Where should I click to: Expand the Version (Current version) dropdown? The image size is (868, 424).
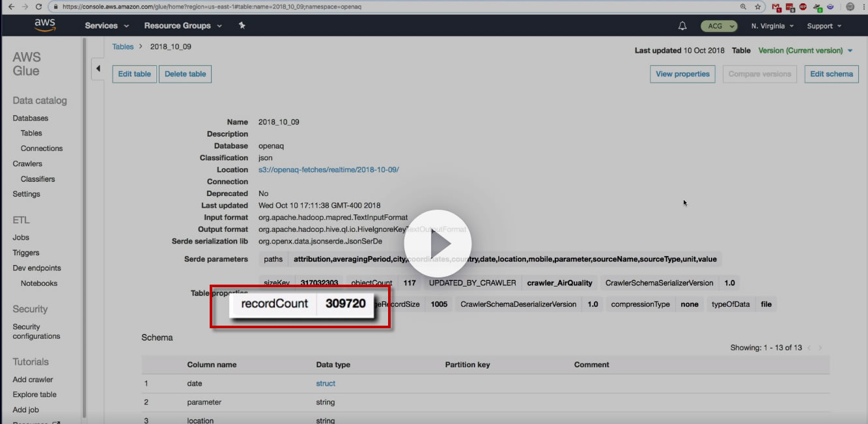pyautogui.click(x=805, y=50)
